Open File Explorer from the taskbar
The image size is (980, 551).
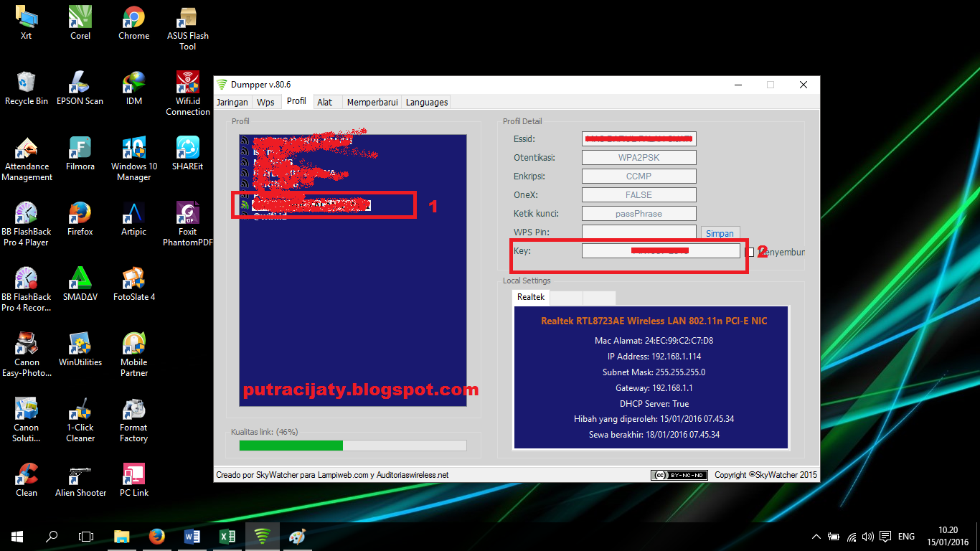(121, 536)
